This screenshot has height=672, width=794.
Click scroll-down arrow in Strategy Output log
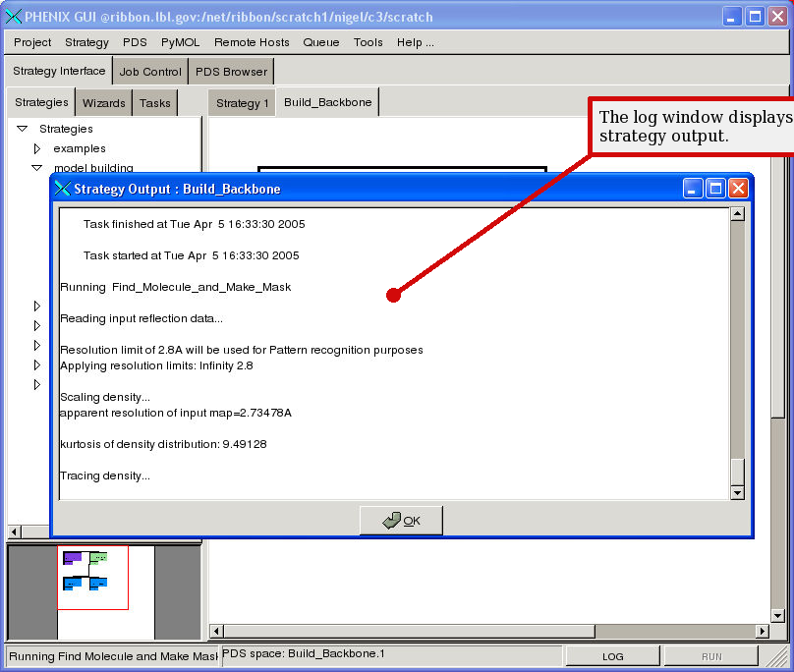[737, 491]
